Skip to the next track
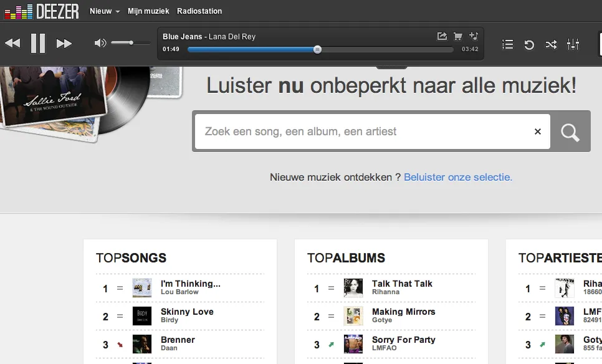The height and width of the screenshot is (364, 602). (64, 43)
